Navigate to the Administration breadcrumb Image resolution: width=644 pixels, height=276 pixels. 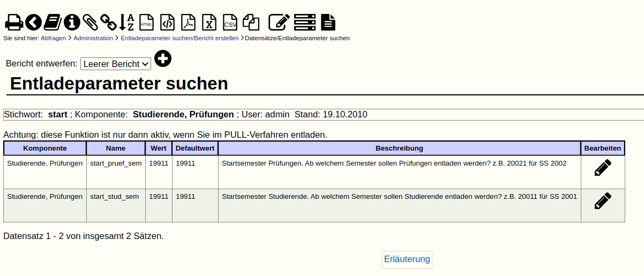point(93,38)
